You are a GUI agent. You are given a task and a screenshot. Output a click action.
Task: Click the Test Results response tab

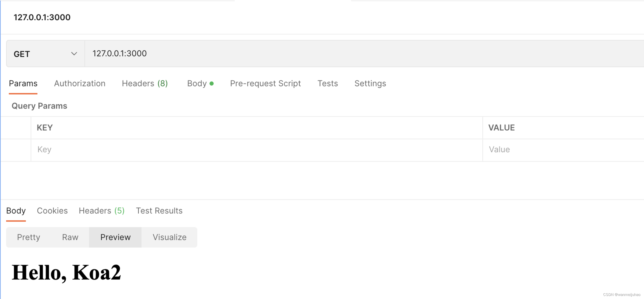point(159,211)
